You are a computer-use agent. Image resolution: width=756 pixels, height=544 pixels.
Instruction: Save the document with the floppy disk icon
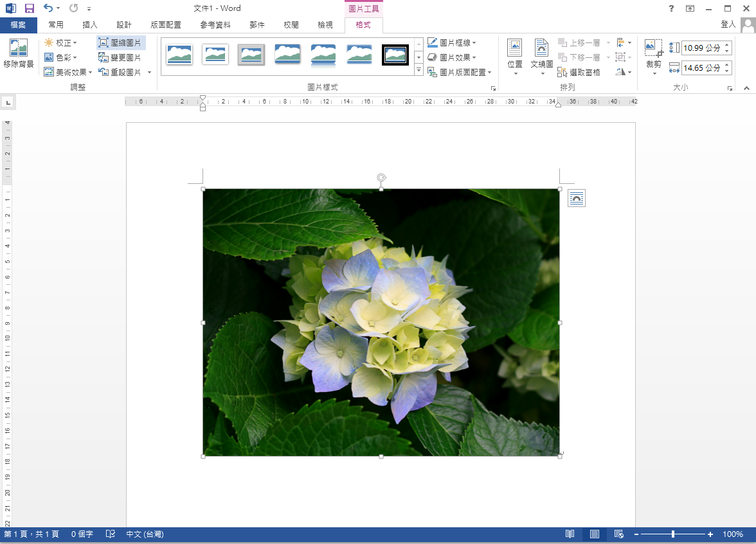click(x=30, y=8)
